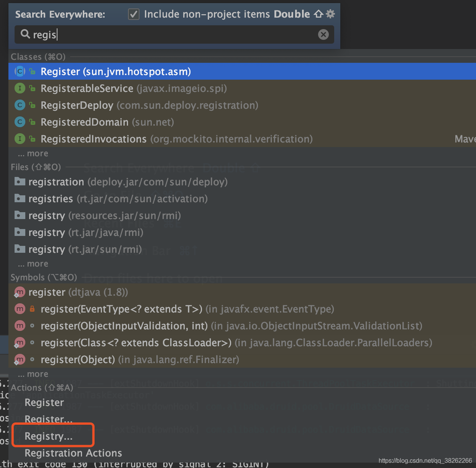Focus the search input containing regis

click(174, 34)
